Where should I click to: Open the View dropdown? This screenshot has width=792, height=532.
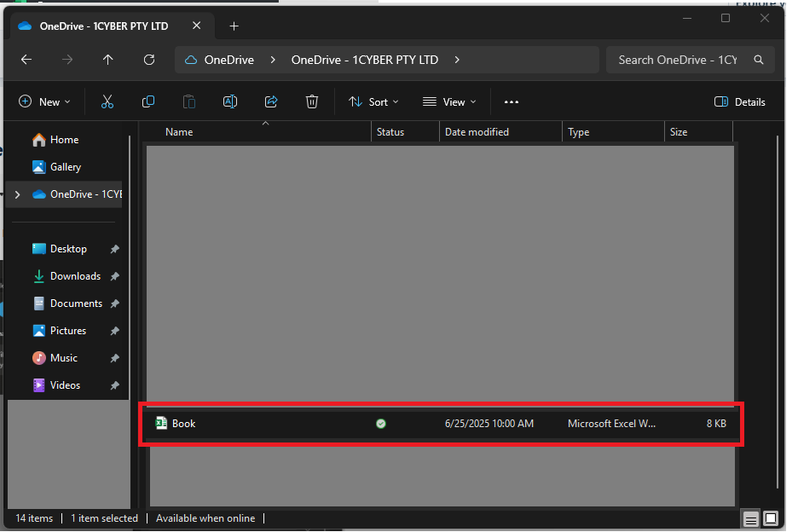coord(449,102)
